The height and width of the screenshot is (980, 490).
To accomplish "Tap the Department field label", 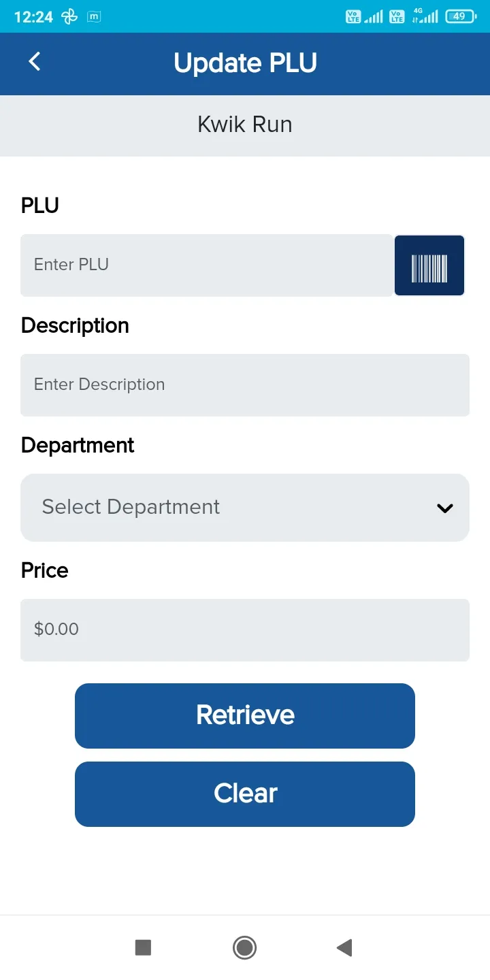I will [x=78, y=445].
